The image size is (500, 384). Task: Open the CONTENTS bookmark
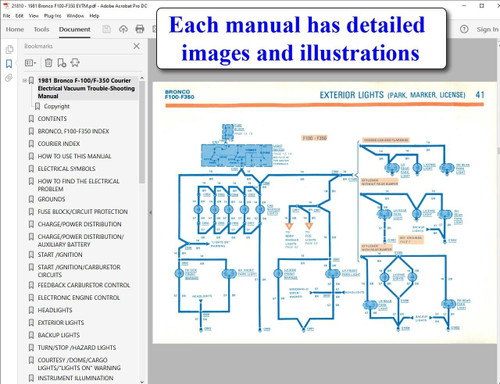[52, 119]
